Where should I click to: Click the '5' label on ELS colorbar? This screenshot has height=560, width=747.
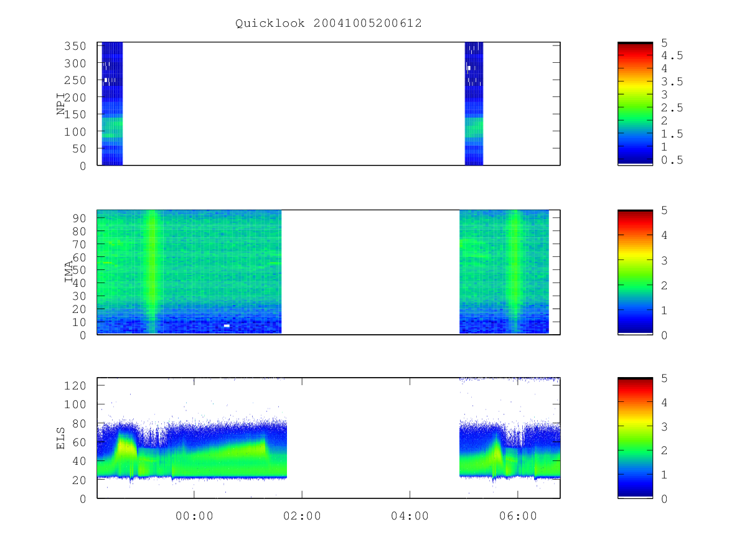(x=664, y=378)
